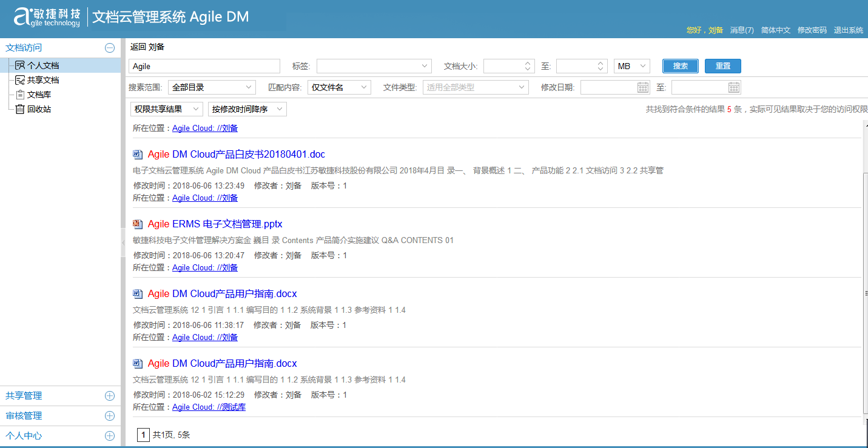This screenshot has width=868, height=448.
Task: Click the Personal Documents (个人文档) tree icon
Action: [x=20, y=65]
